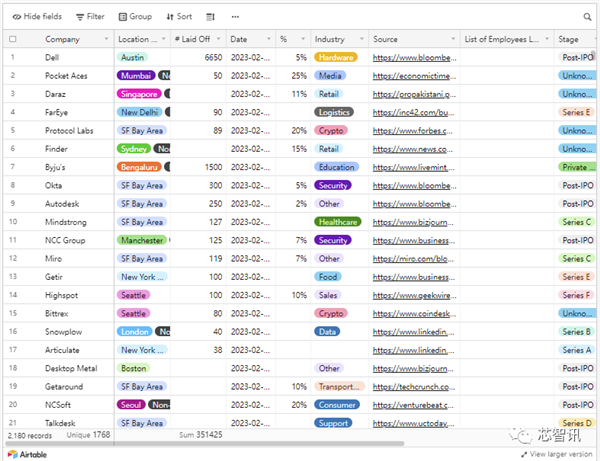Click the purple Mumbai location tag
Image resolution: width=600 pixels, height=461 pixels.
(x=136, y=76)
